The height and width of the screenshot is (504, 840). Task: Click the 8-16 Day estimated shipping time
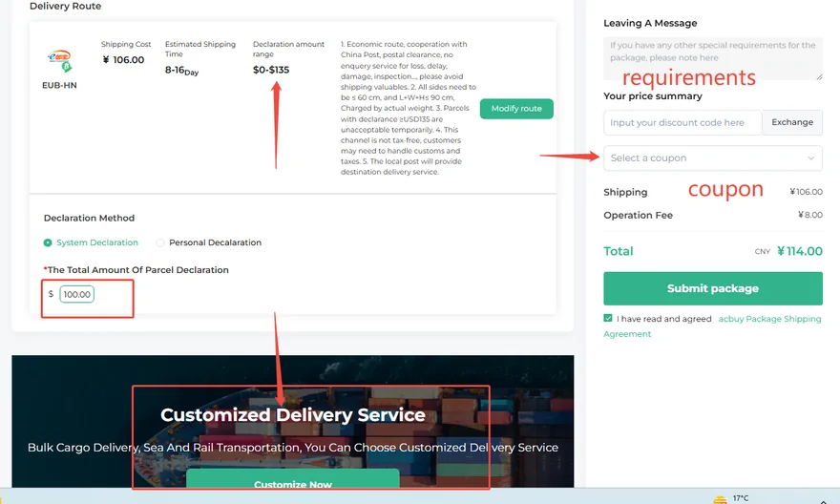[181, 71]
